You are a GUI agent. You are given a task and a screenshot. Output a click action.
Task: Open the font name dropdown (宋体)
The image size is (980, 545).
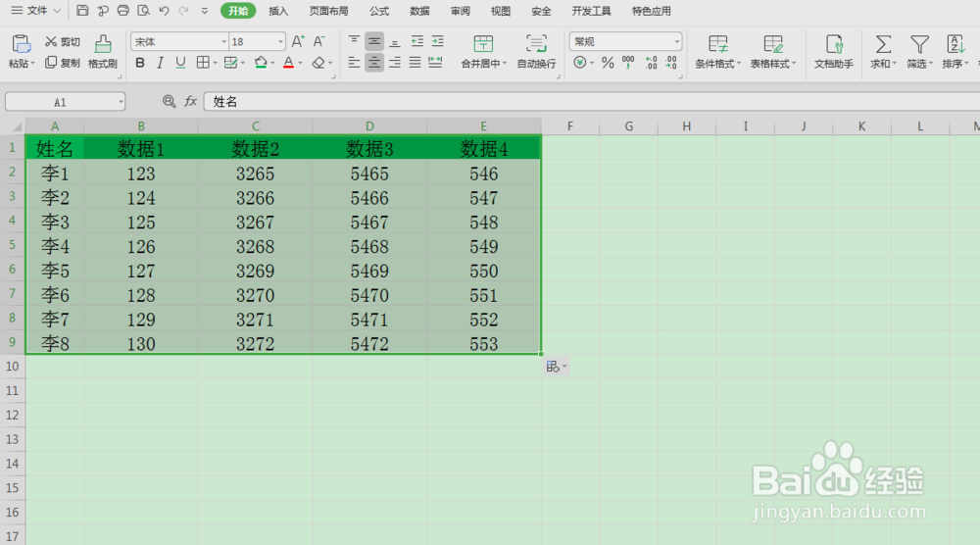pyautogui.click(x=223, y=42)
